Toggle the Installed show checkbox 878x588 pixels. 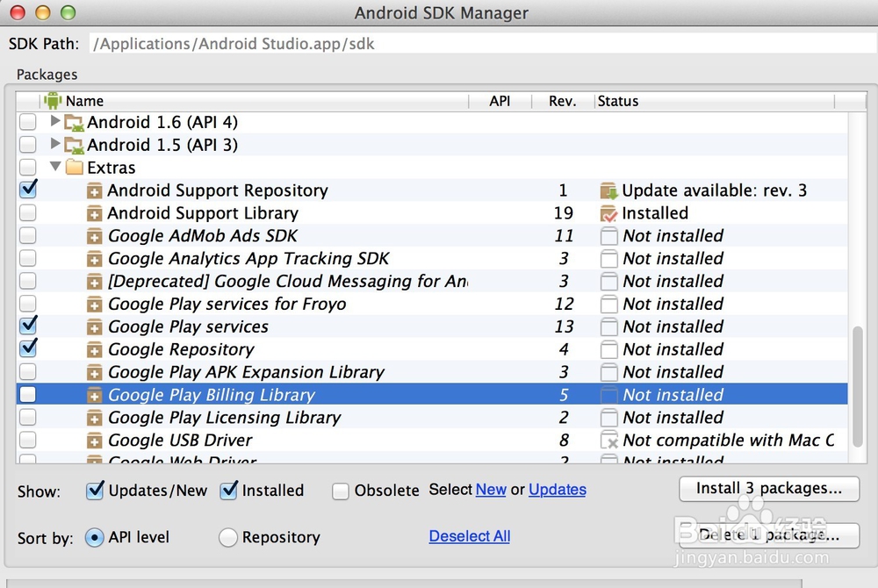tap(228, 491)
